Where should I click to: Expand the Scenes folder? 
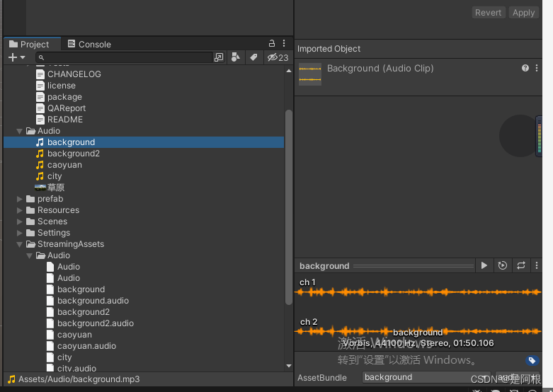coord(19,221)
